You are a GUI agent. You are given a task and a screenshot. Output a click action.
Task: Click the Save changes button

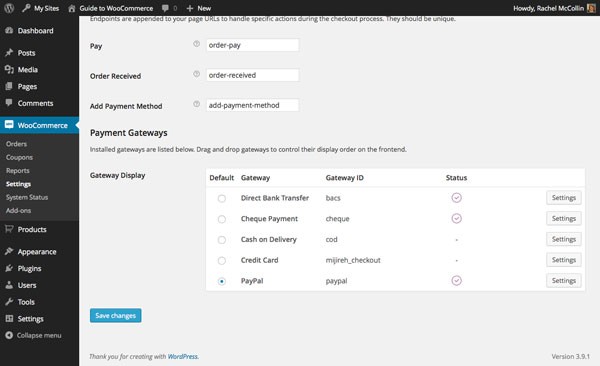[x=116, y=315]
